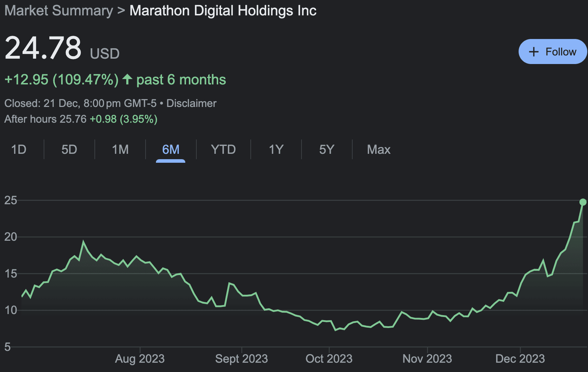Viewport: 588px width, 372px height.
Task: Click the green endpoint dot on the chart
Action: (583, 202)
